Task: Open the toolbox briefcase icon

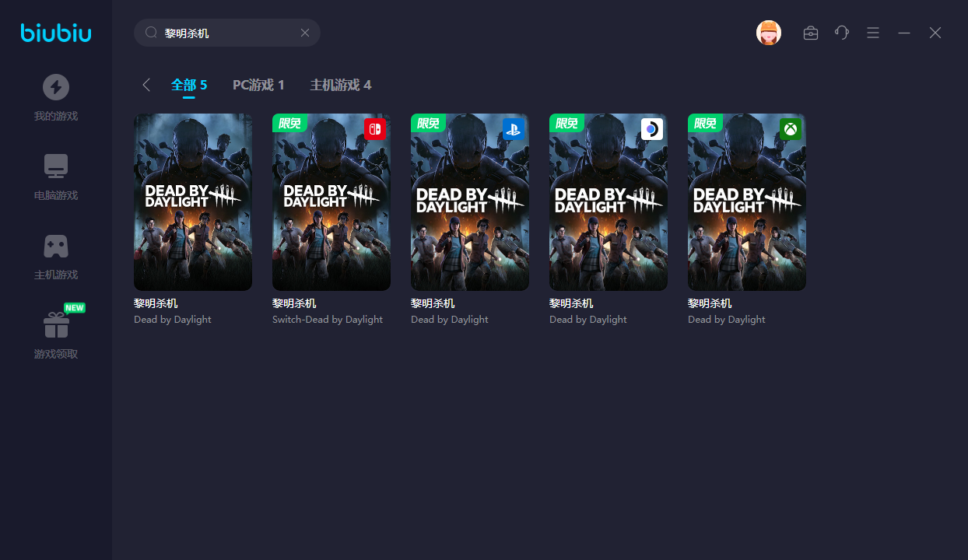Action: pos(811,33)
